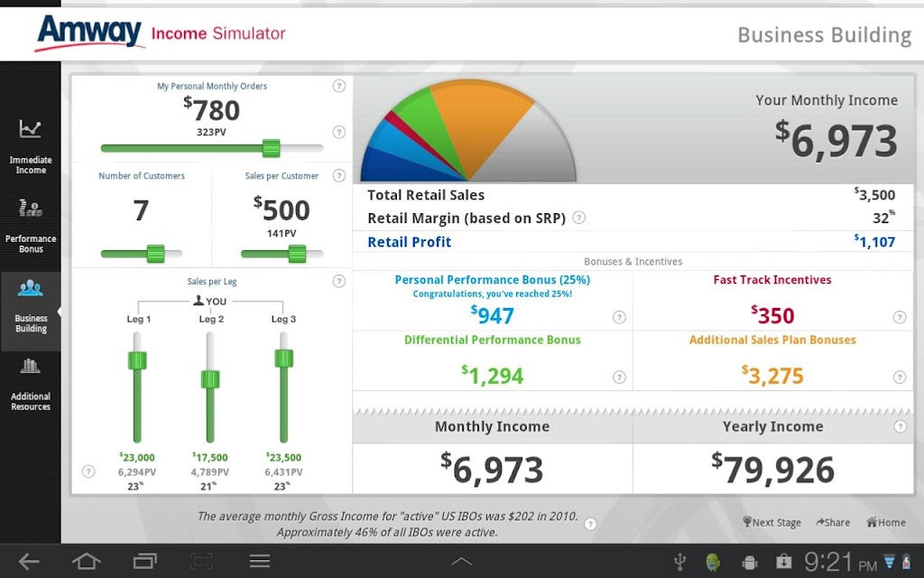Go to Next Stage
924x578 pixels.
[772, 522]
